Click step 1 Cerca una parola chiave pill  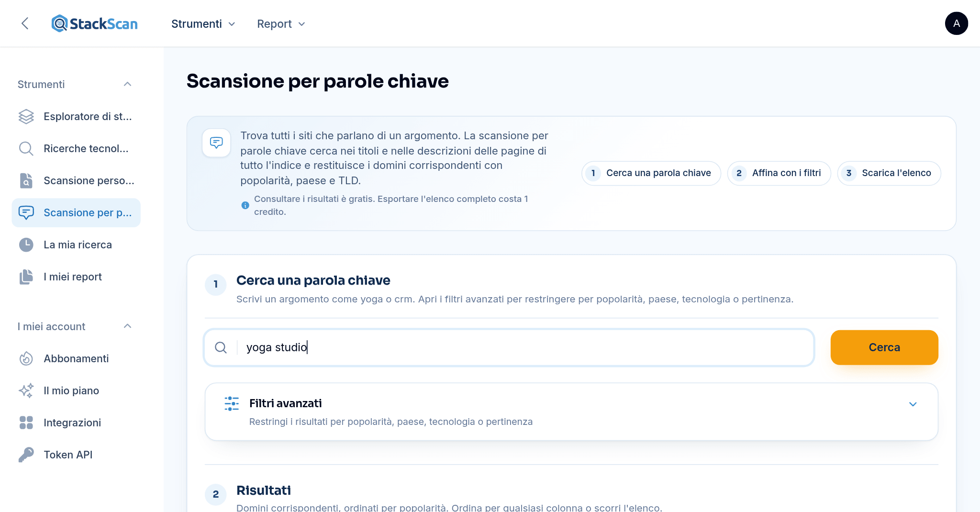tap(651, 173)
